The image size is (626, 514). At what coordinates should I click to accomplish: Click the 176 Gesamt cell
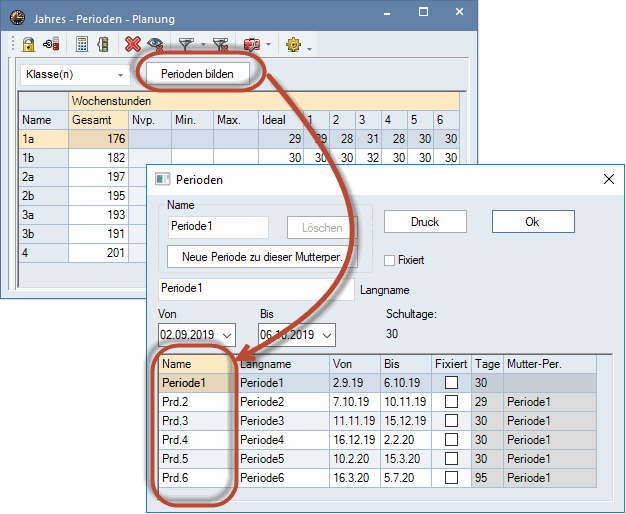98,139
